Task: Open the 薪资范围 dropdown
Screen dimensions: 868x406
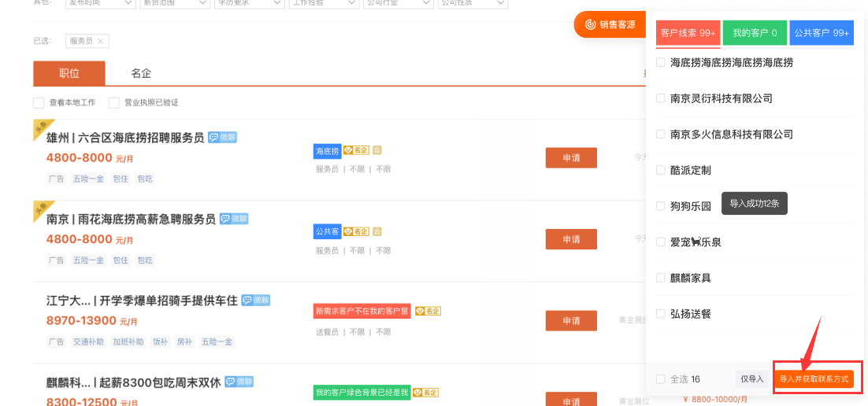Action: tap(174, 3)
